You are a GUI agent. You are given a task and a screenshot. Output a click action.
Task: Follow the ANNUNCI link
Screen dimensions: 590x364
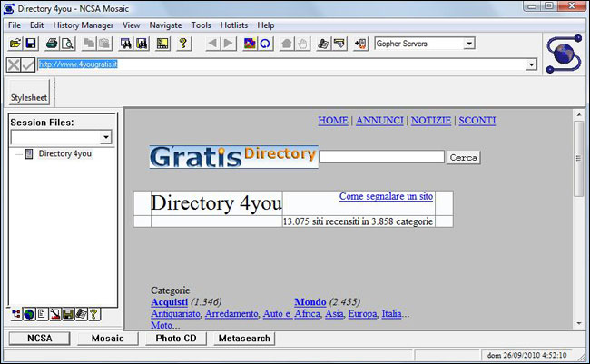point(379,120)
